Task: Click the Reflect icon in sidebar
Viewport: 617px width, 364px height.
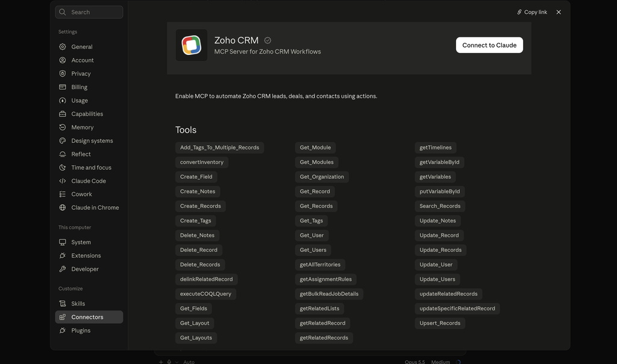Action: pos(63,154)
